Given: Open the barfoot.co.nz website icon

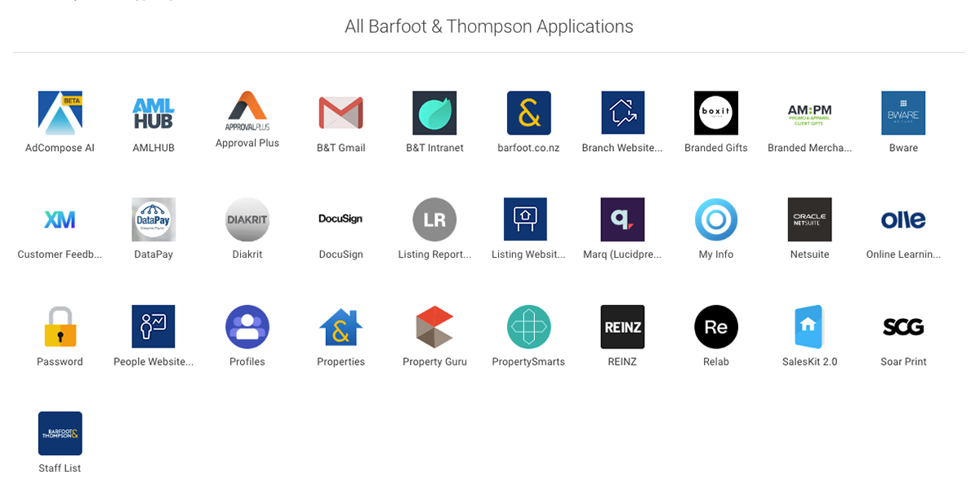Looking at the screenshot, I should click(528, 113).
